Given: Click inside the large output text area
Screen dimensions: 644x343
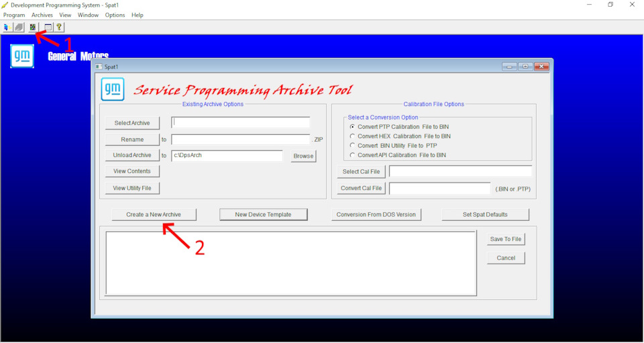Looking at the screenshot, I should tap(291, 263).
